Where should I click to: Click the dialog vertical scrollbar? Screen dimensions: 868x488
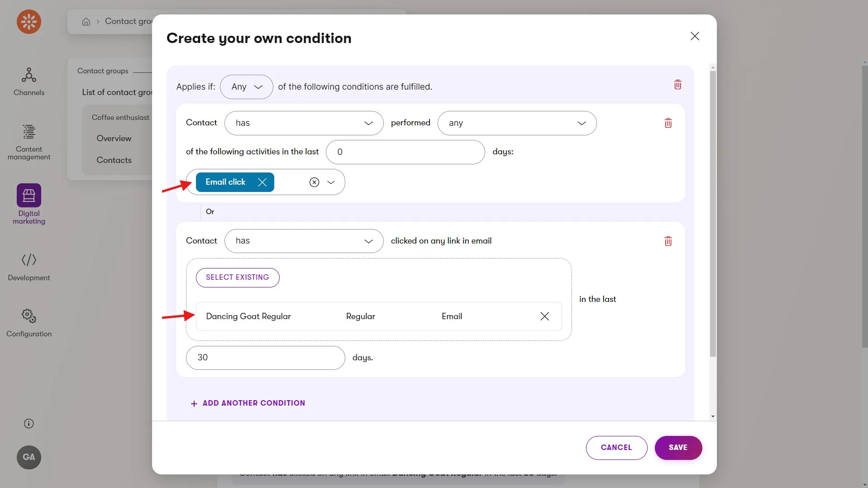click(x=713, y=214)
